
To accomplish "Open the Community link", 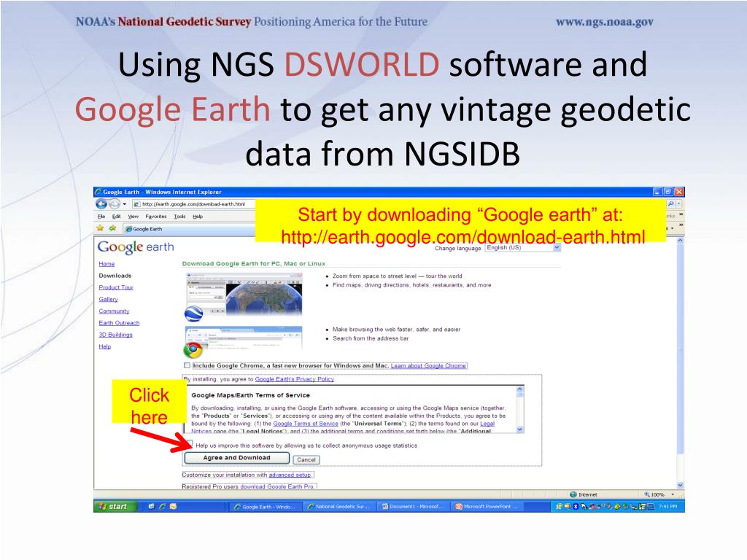I will [x=114, y=311].
